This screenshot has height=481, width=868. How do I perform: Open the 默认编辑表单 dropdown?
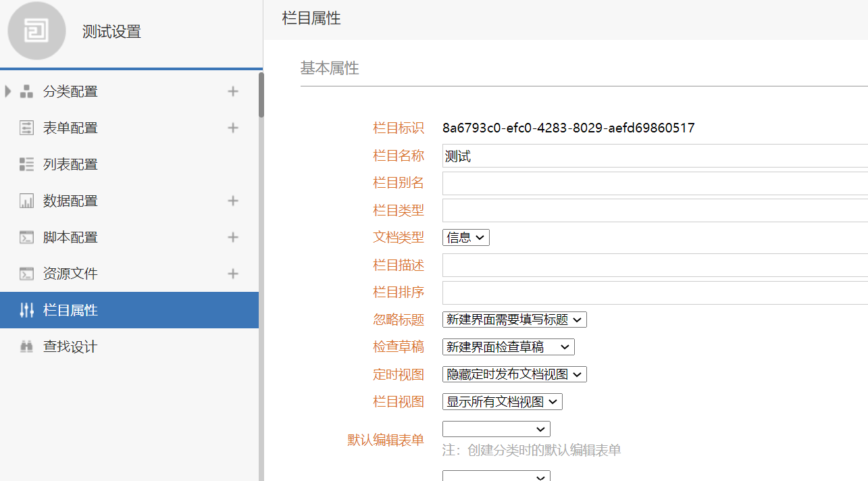click(x=496, y=429)
